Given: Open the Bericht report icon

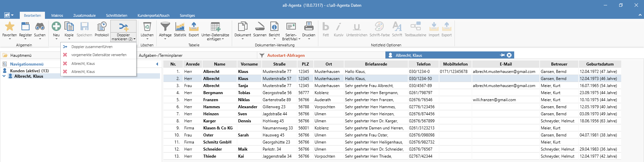Looking at the screenshot, I should (274, 26).
